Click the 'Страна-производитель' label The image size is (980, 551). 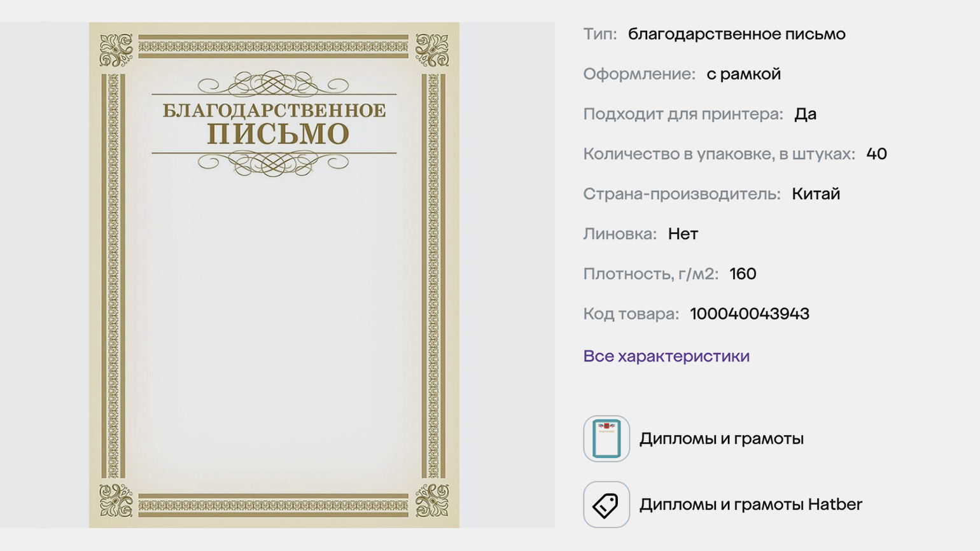pos(682,194)
